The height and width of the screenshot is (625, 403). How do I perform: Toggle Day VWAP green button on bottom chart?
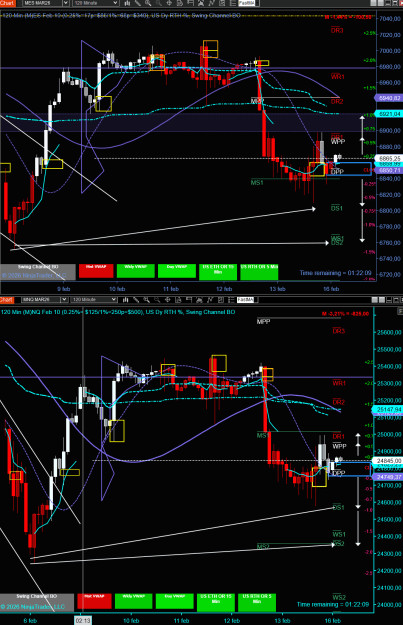[x=175, y=601]
